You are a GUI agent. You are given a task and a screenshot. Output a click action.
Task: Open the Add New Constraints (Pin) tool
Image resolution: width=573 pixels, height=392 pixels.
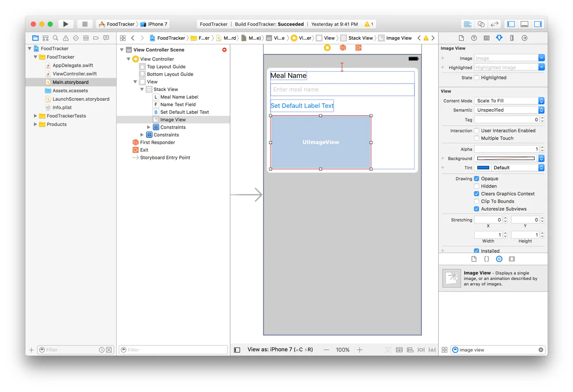[x=421, y=350]
